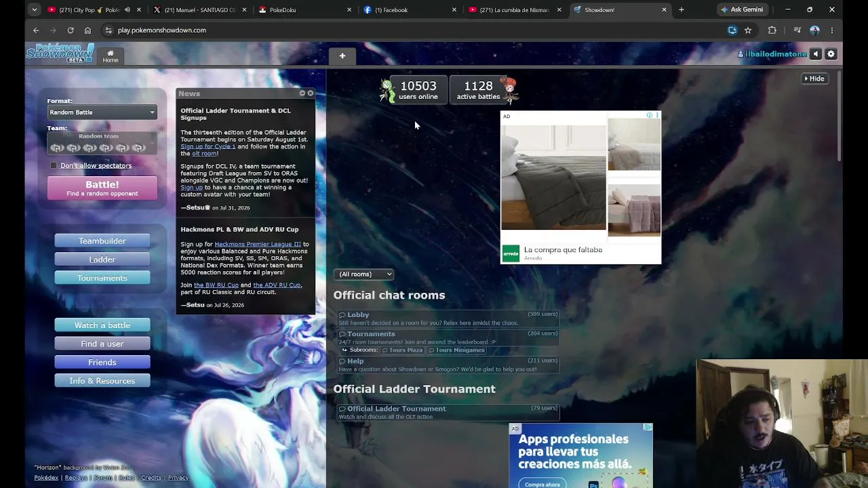
Task: Join the Tours Minigames subroom
Action: [456, 350]
